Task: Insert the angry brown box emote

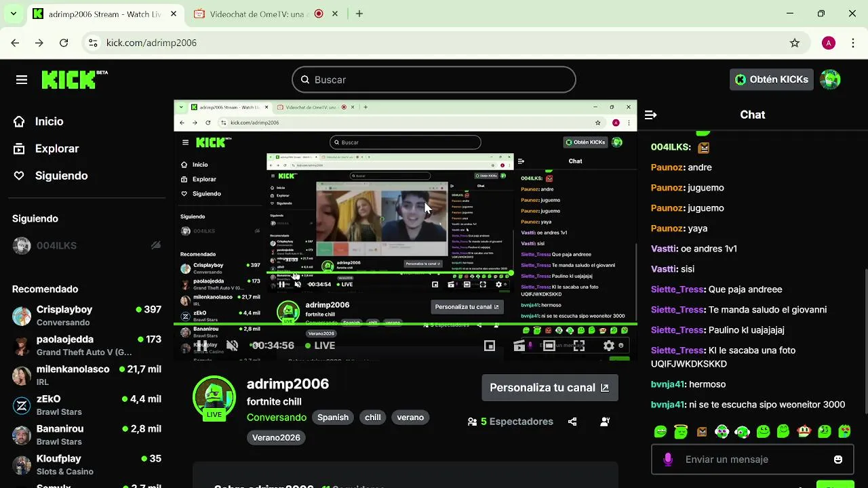Action: (702, 431)
